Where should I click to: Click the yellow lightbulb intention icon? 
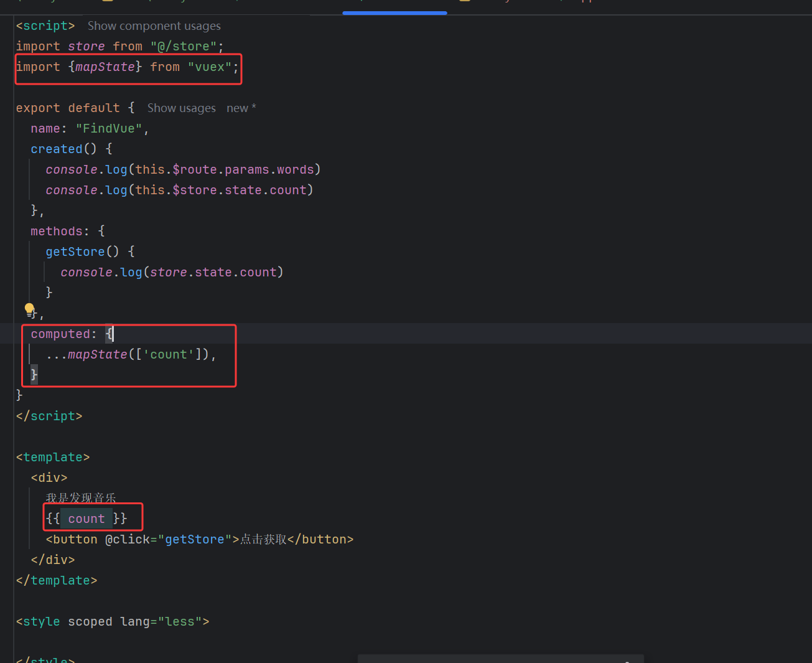[29, 308]
